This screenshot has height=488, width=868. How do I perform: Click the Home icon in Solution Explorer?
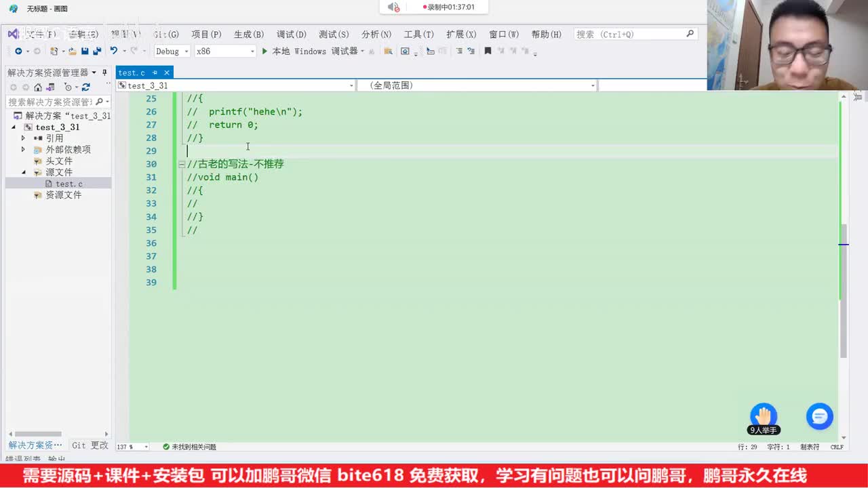tap(38, 87)
